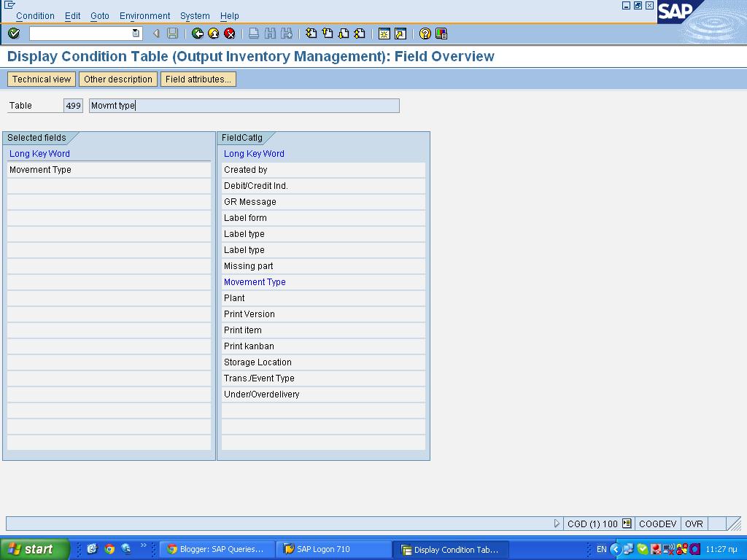Click the EN language indicator

(602, 549)
